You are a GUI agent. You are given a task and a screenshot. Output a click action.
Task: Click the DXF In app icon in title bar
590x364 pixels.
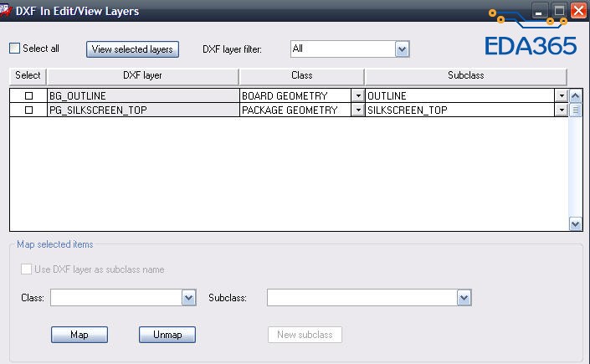(x=5, y=10)
